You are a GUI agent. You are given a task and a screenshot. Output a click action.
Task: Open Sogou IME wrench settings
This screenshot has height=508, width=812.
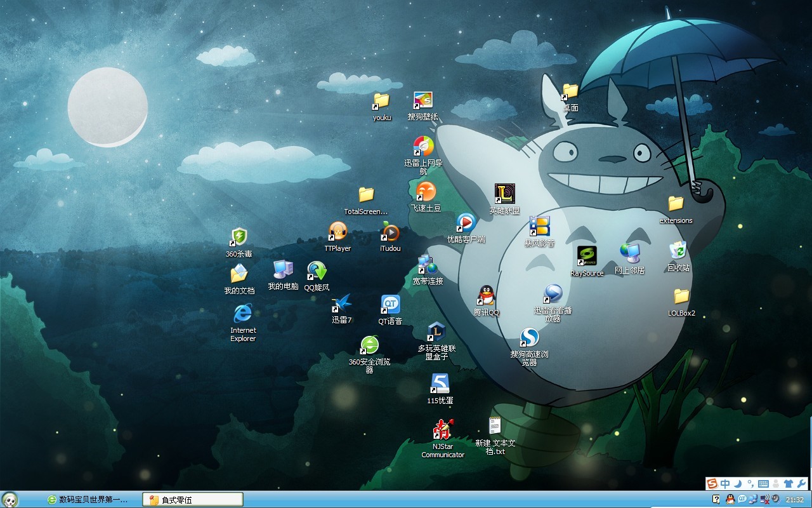click(x=801, y=484)
